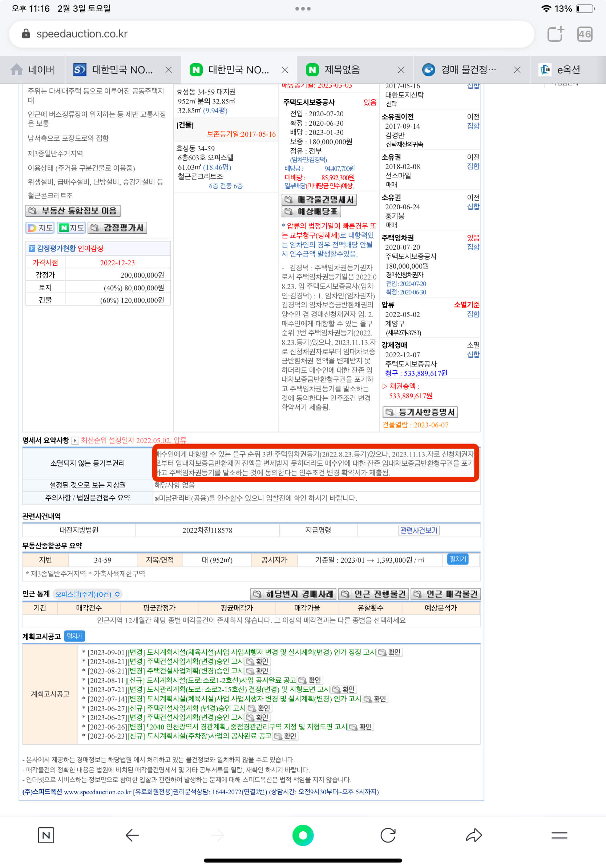Click 집합 link for 강제경매 entry

click(x=473, y=355)
